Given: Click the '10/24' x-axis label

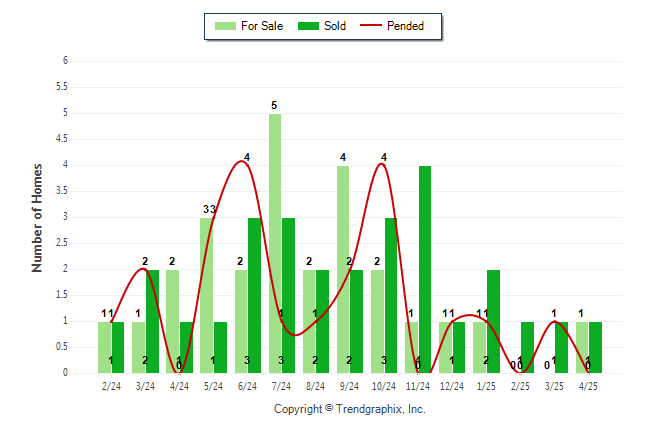Looking at the screenshot, I should [384, 386].
